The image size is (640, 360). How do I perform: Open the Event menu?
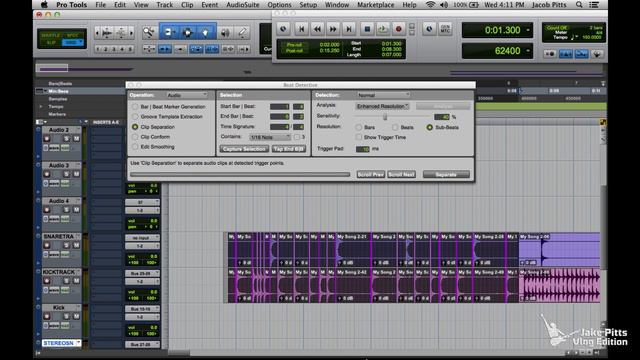click(209, 5)
